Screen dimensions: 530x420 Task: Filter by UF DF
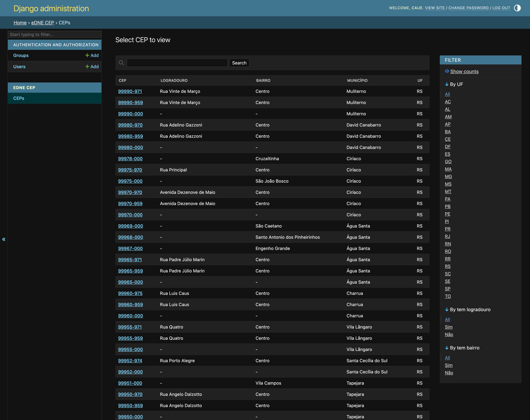(x=447, y=147)
